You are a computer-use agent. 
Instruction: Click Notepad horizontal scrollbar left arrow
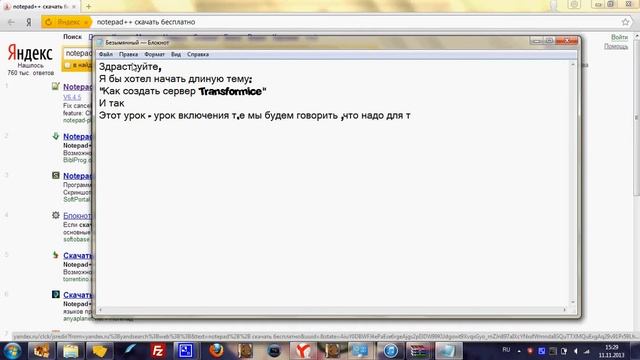point(100,310)
